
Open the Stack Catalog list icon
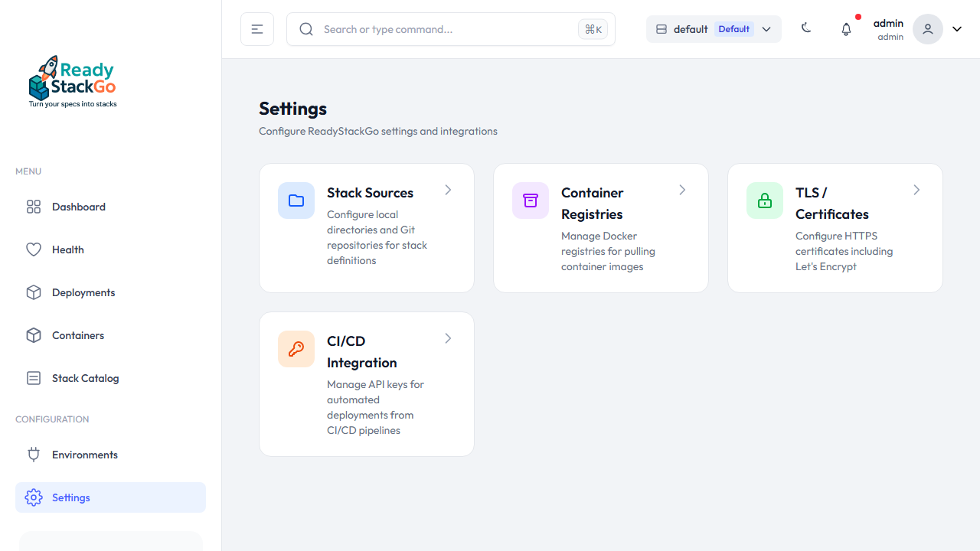[x=34, y=378]
